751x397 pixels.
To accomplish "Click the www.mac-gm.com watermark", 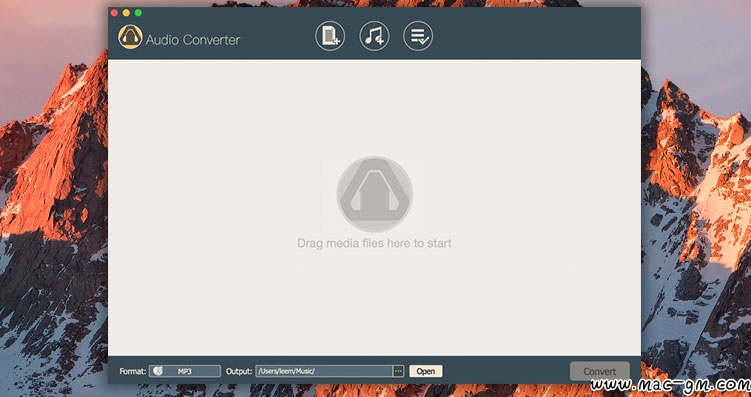I will [670, 386].
